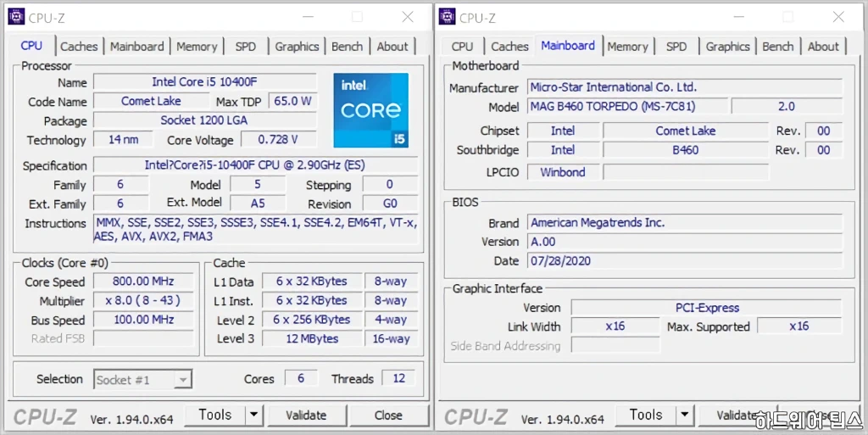
Task: Open the Socket #1 selection dropdown
Action: point(142,380)
